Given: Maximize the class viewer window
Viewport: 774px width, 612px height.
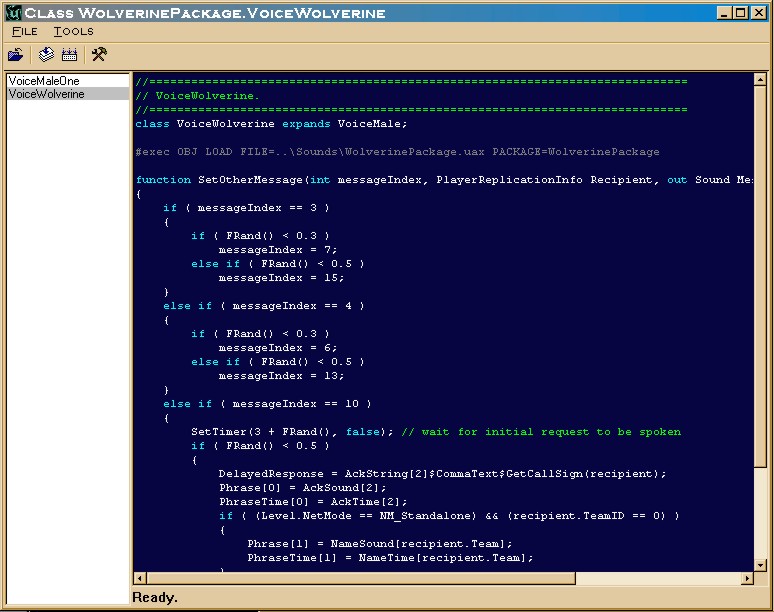Looking at the screenshot, I should pos(741,12).
